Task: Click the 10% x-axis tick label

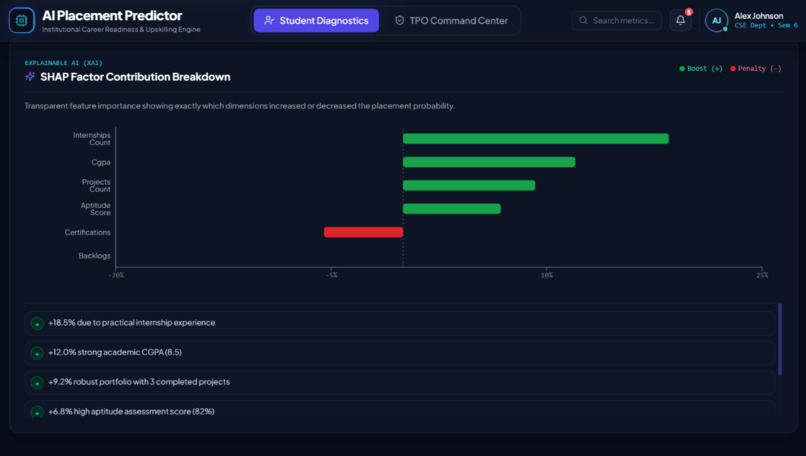Action: tap(546, 275)
